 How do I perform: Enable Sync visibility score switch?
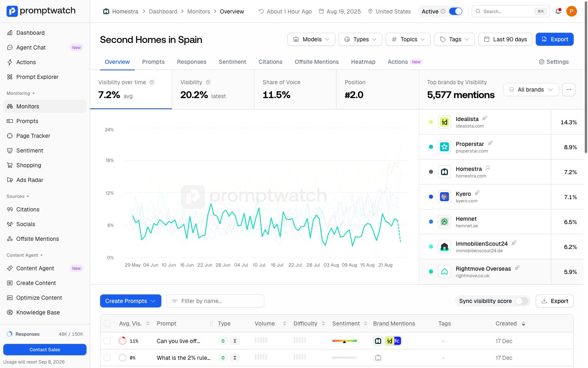[522, 301]
